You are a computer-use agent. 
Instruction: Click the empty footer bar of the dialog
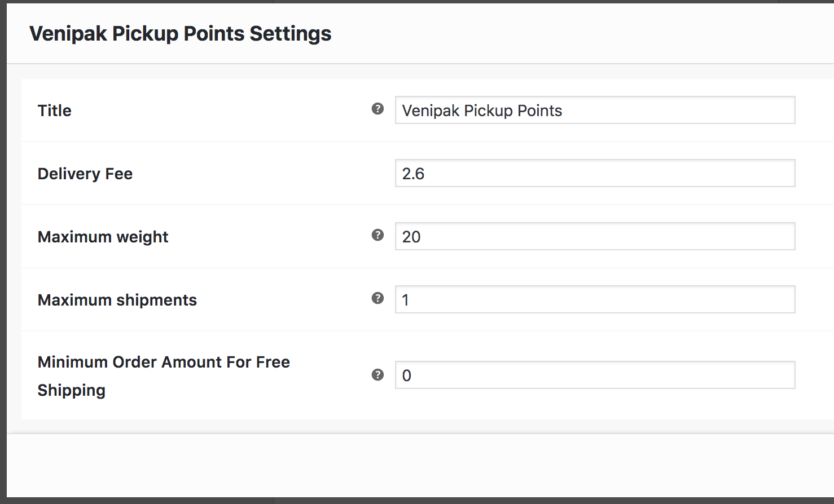[x=418, y=465]
